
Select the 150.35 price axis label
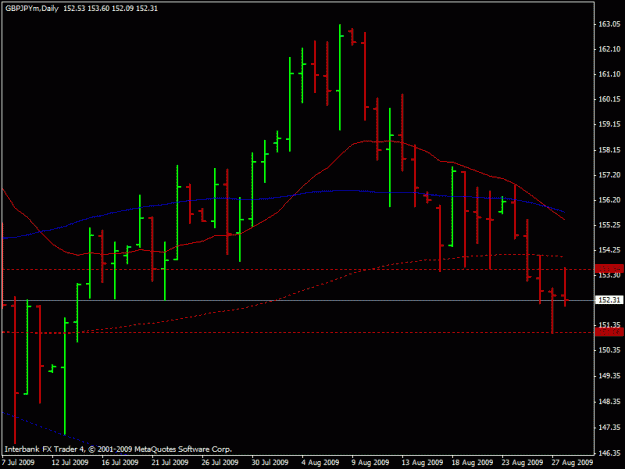[x=609, y=350]
